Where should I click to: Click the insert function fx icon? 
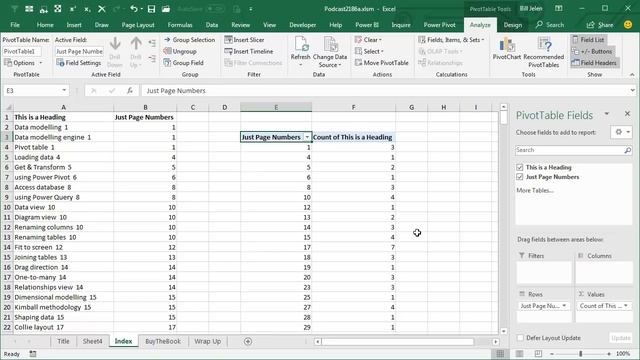click(130, 91)
